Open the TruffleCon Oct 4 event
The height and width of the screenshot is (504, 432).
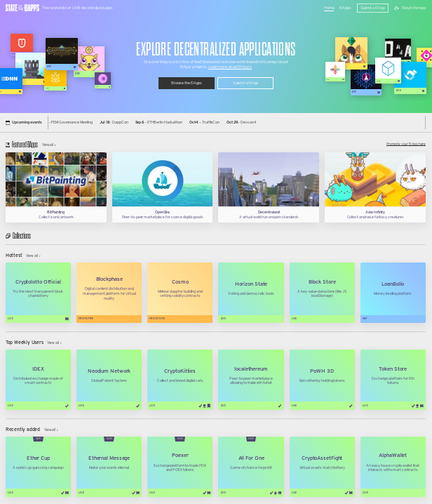[204, 122]
